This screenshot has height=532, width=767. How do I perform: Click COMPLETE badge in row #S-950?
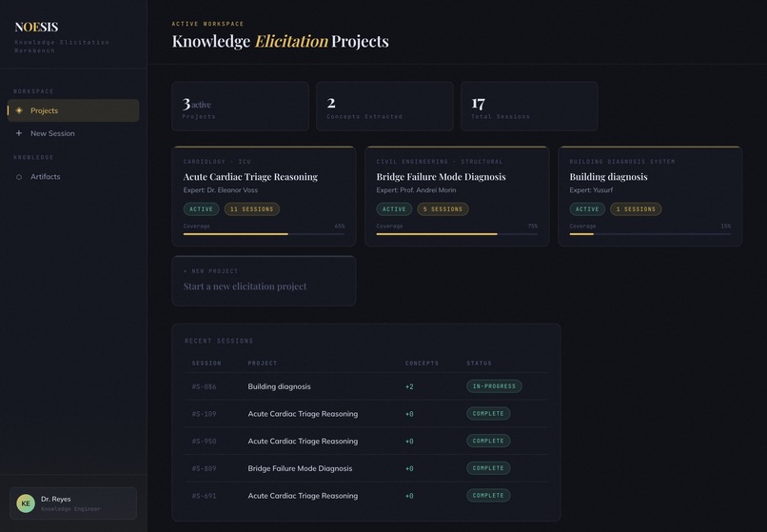[488, 441]
